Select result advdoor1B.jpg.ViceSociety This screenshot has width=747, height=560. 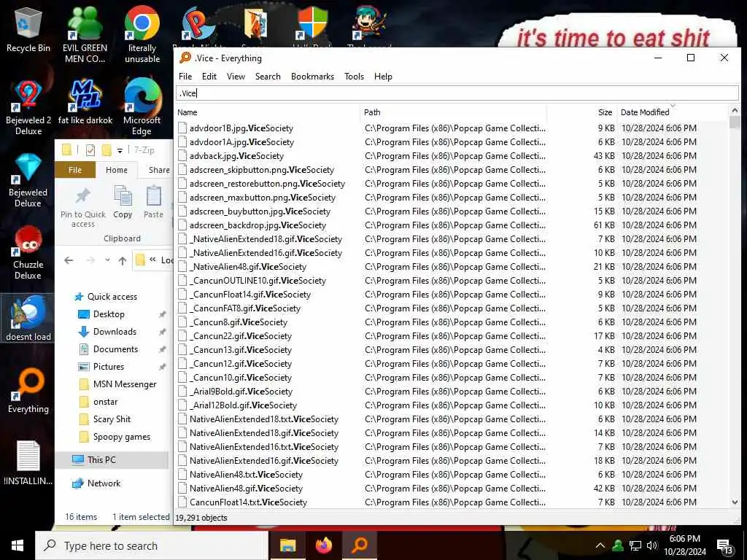coord(241,128)
